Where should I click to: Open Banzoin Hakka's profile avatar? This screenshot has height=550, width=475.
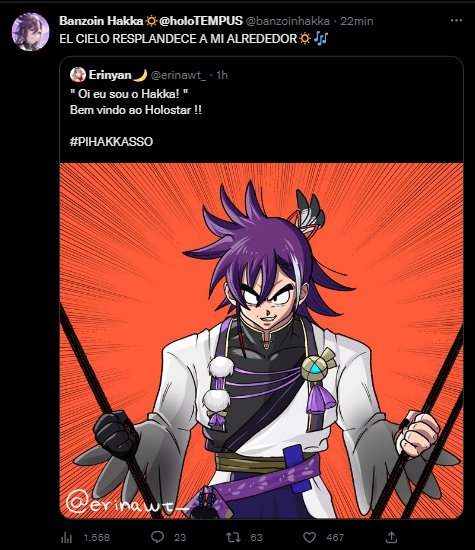pos(30,32)
